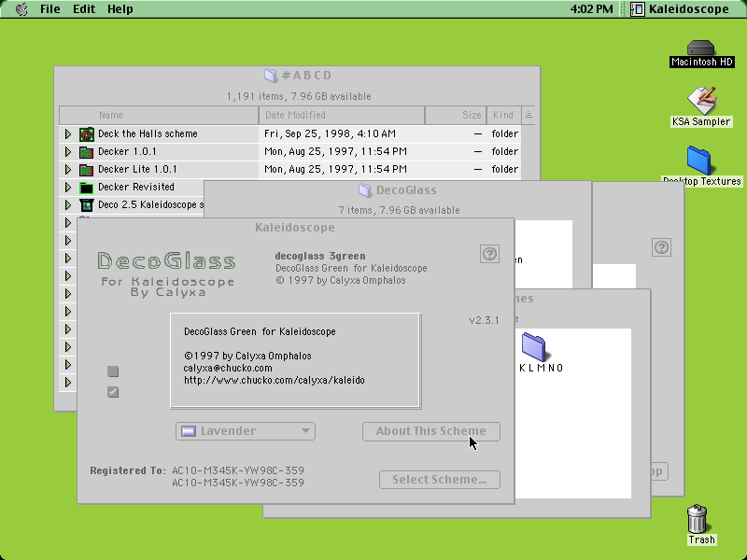
Task: Open the File menu
Action: pyautogui.click(x=50, y=9)
